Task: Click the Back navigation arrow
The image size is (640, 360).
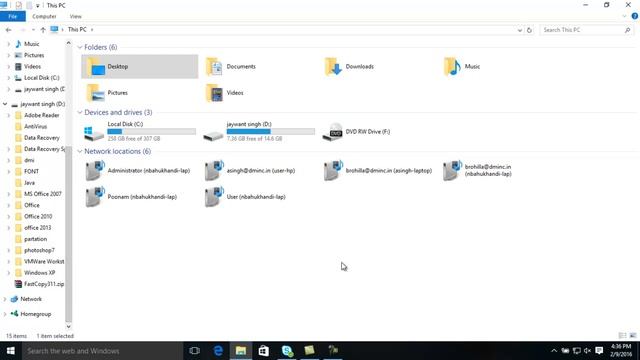Action: (9, 30)
